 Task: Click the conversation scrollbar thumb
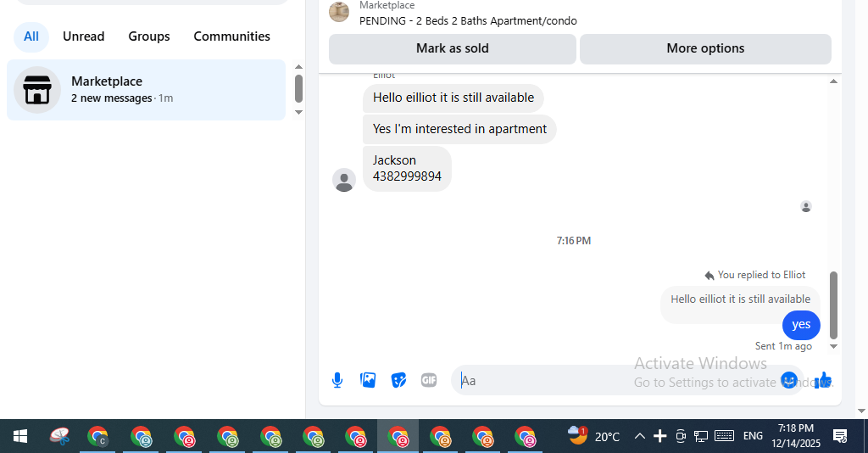tap(833, 305)
